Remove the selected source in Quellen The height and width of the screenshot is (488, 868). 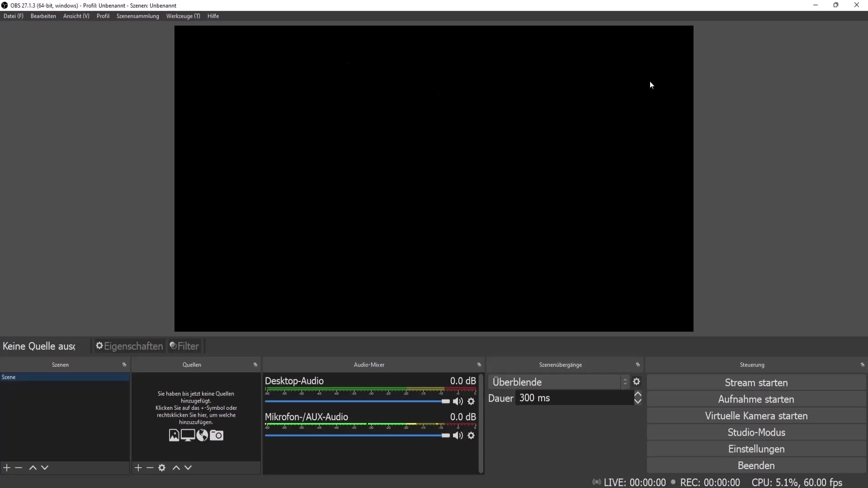tap(150, 468)
